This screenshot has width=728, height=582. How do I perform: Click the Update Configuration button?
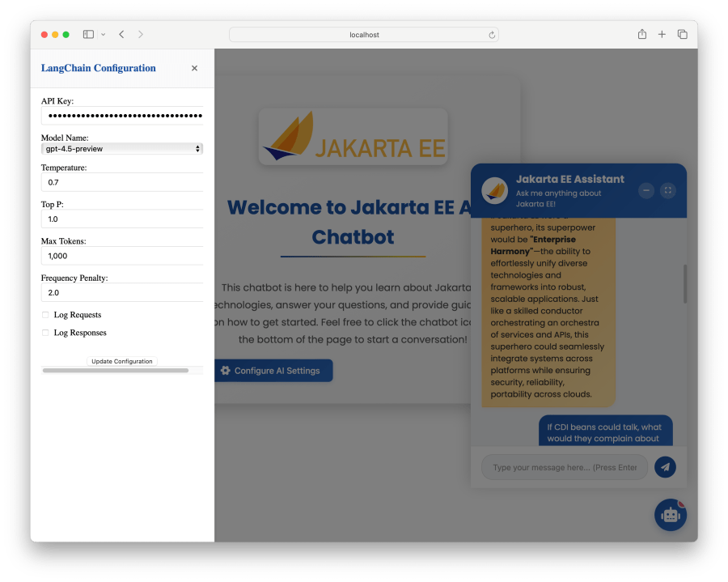click(x=121, y=361)
